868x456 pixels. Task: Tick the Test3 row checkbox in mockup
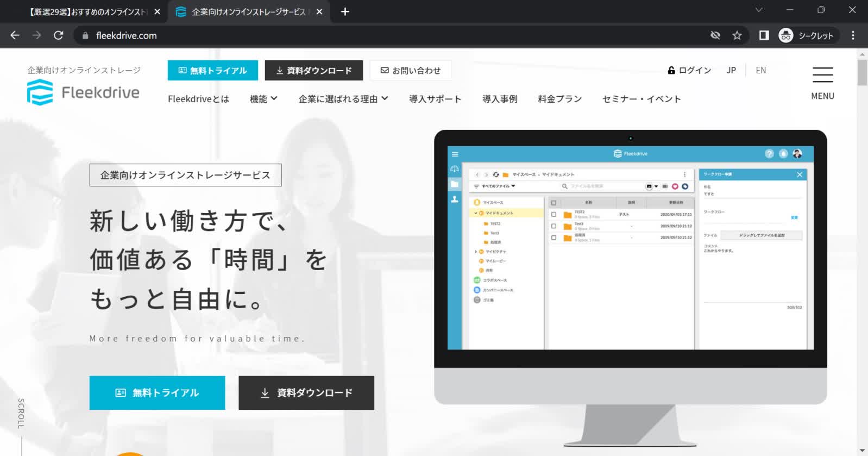coord(553,226)
